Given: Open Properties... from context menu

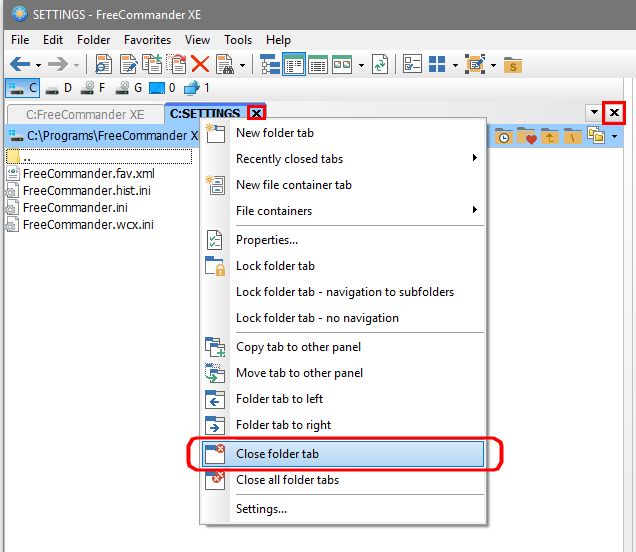Looking at the screenshot, I should [343, 240].
